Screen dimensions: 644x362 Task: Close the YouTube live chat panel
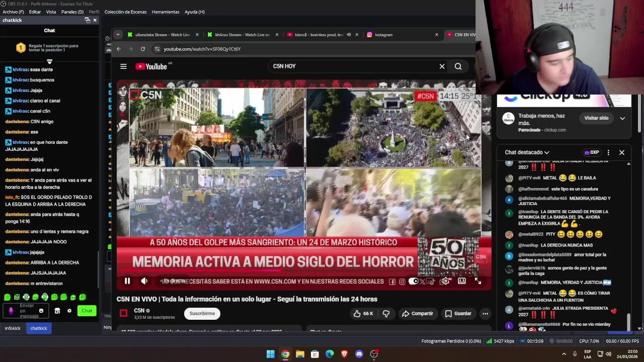622,152
